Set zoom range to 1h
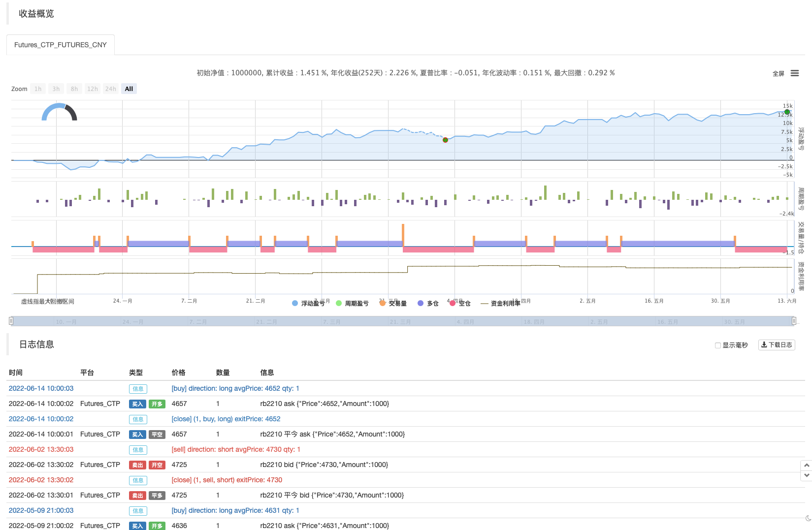Image resolution: width=812 pixels, height=530 pixels. tap(38, 89)
